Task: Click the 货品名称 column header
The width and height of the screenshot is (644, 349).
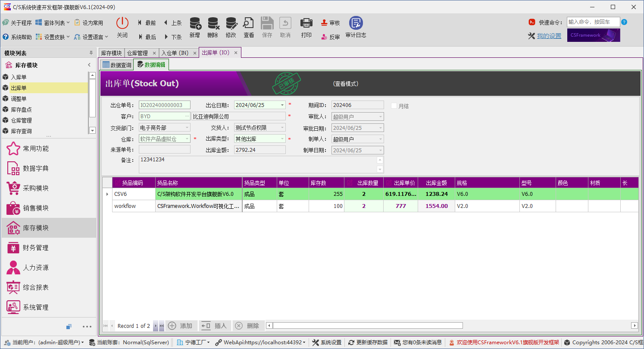Action: pyautogui.click(x=199, y=182)
